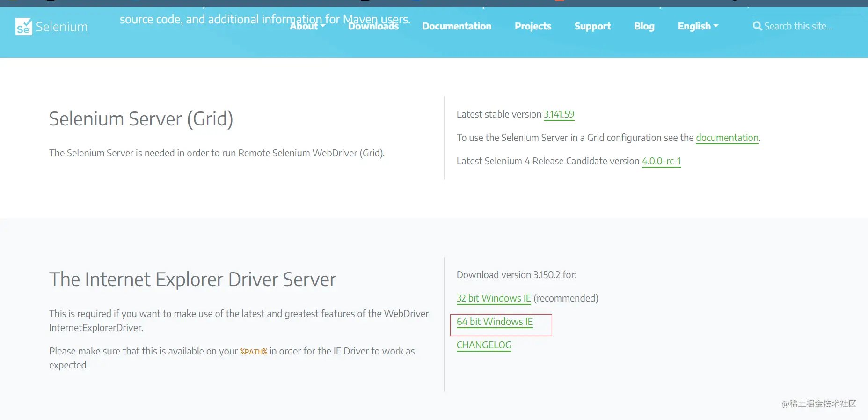The image size is (868, 420).
Task: Open the About dropdown menu
Action: point(307,26)
